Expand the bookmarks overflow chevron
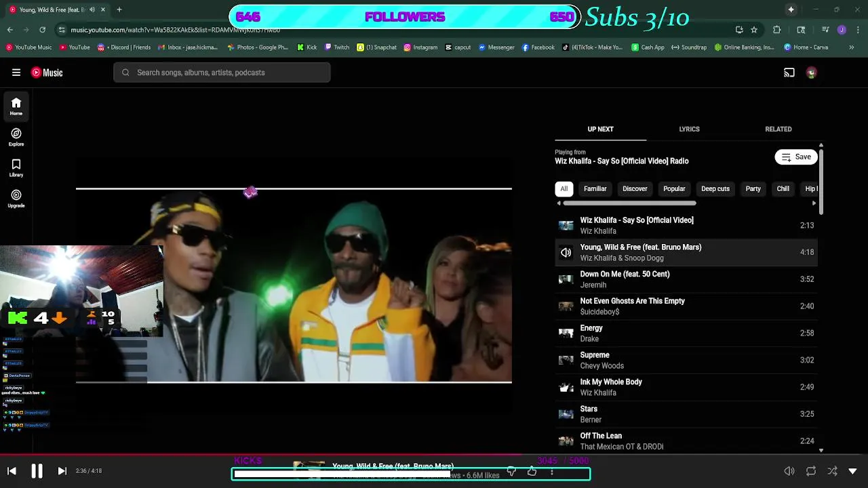Screen dimensions: 868x488 coord(852,47)
